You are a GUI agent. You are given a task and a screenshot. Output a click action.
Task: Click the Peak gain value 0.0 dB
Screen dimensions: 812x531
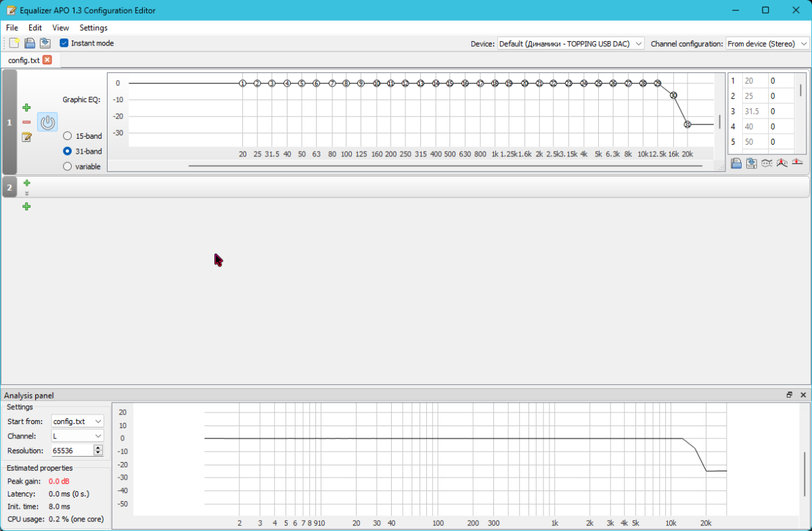point(58,481)
